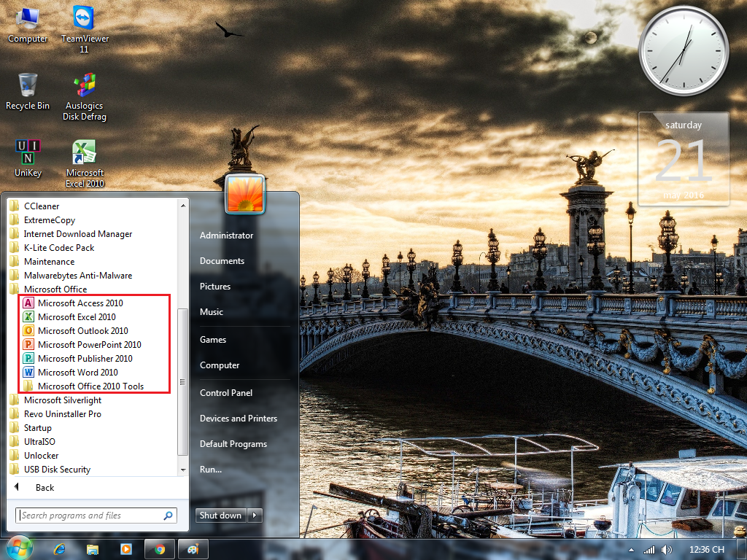This screenshot has height=560, width=747.
Task: Select the TeamViewer 11 desktop icon
Action: tap(85, 28)
